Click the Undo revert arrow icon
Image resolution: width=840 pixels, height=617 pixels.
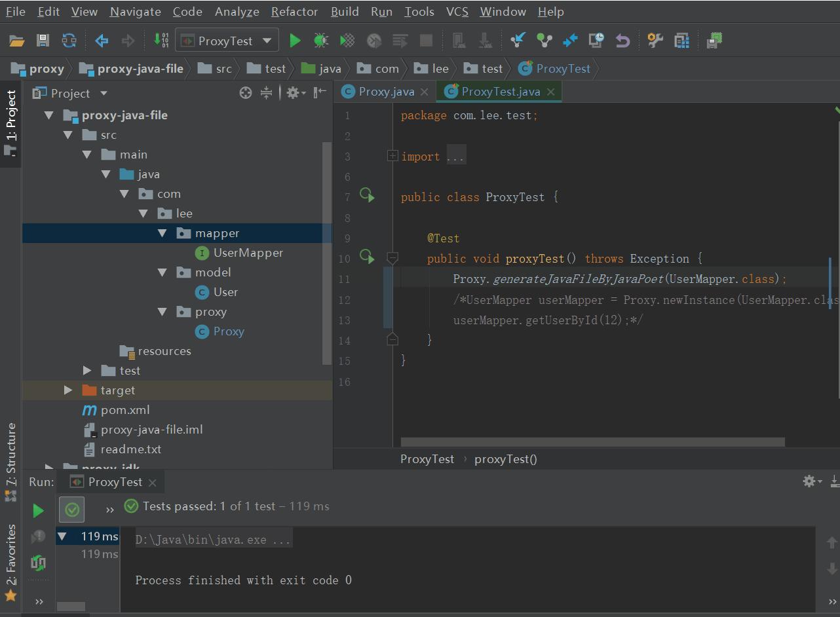622,41
